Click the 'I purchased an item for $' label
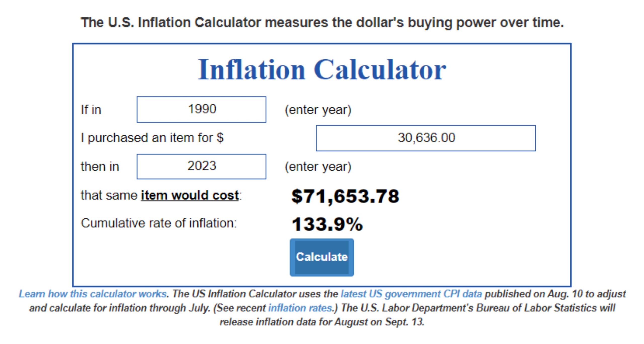Image resolution: width=644 pixels, height=344 pixels. pyautogui.click(x=152, y=138)
